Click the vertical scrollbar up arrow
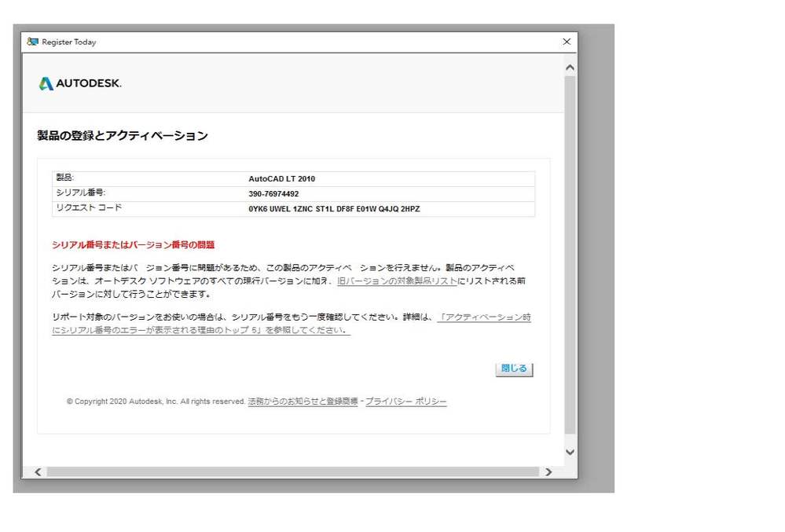The width and height of the screenshot is (785, 532). coord(570,68)
